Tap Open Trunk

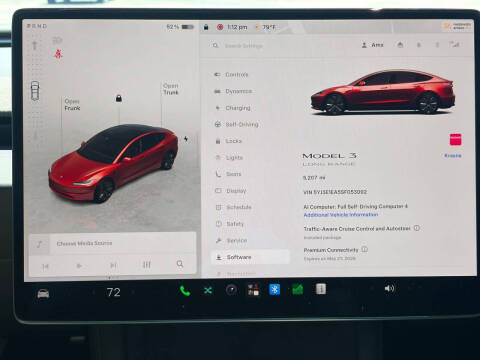click(x=171, y=89)
